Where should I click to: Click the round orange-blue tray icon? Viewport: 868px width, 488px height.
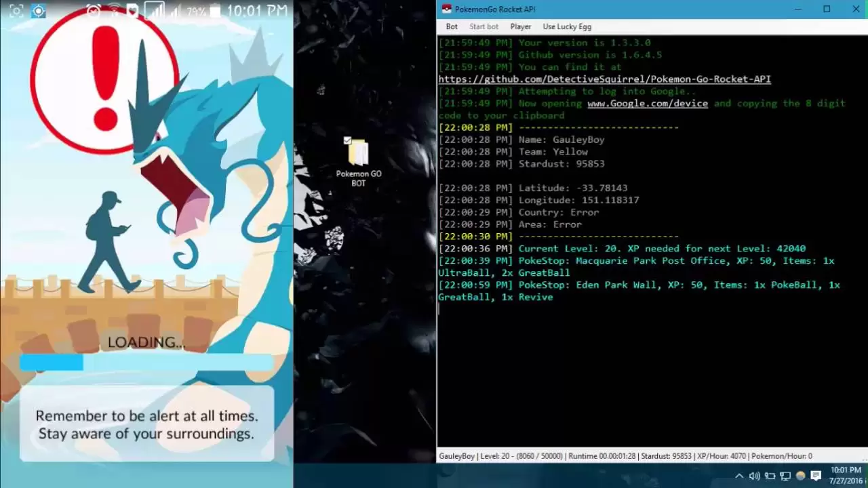(800, 476)
